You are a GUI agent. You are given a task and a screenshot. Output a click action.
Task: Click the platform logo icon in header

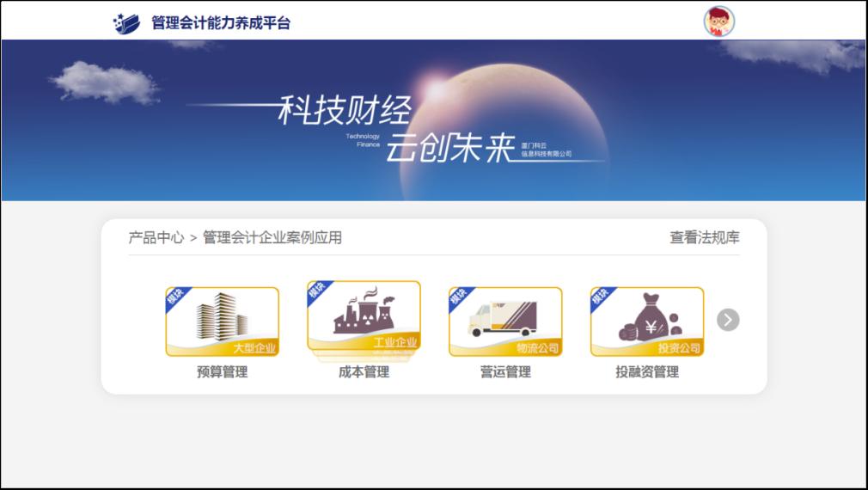(x=126, y=23)
